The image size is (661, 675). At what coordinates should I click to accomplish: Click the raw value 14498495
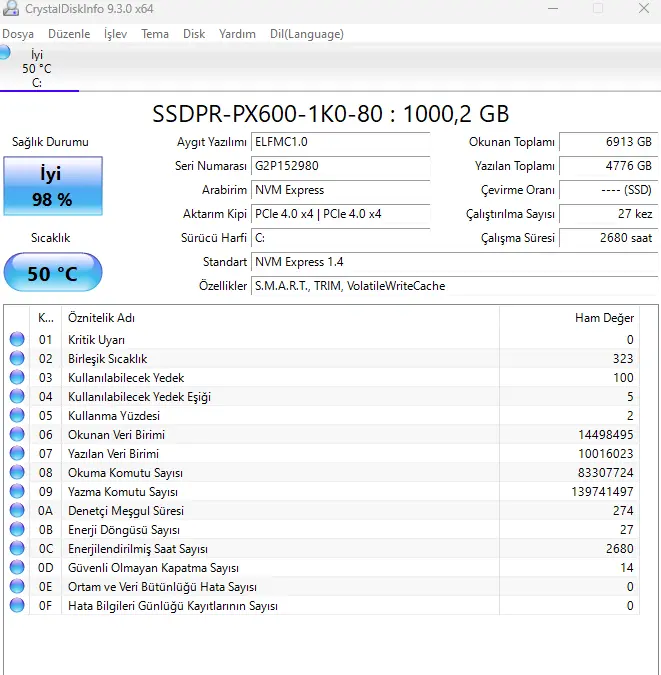605,435
